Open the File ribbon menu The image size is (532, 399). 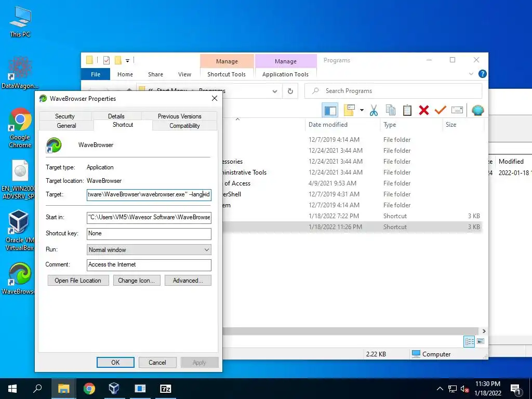(x=96, y=74)
